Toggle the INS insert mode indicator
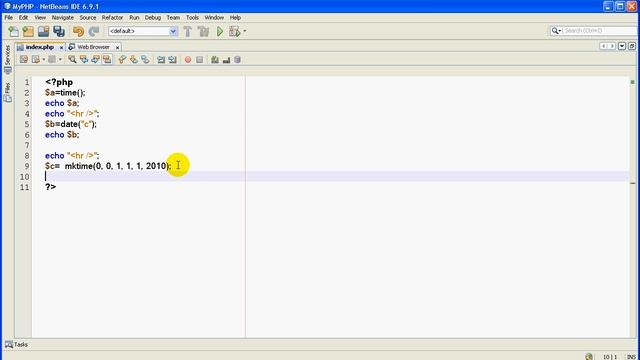 point(631,357)
